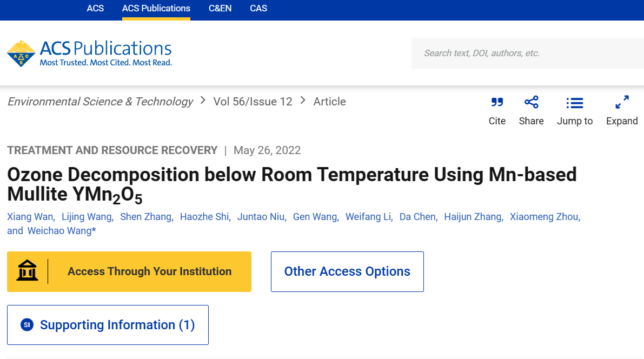Open the ACS tab in top bar

pyautogui.click(x=95, y=9)
